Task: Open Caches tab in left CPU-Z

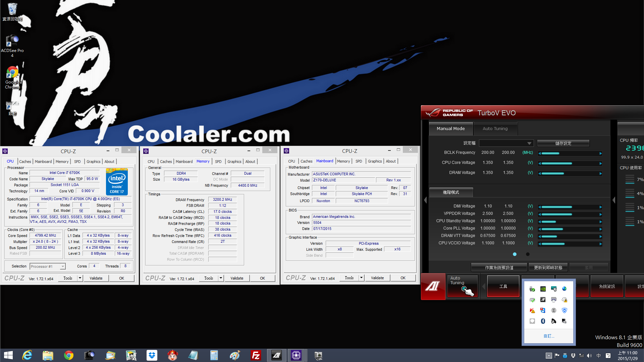Action: pyautogui.click(x=25, y=162)
